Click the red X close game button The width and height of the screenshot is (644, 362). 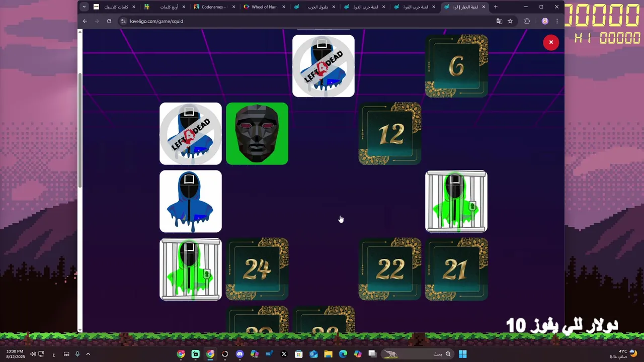click(551, 42)
